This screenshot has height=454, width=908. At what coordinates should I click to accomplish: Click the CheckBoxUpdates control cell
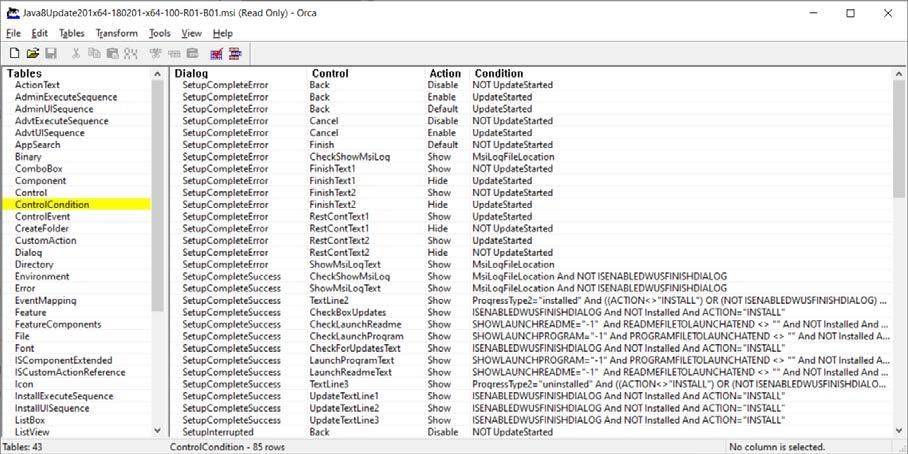pyautogui.click(x=347, y=312)
